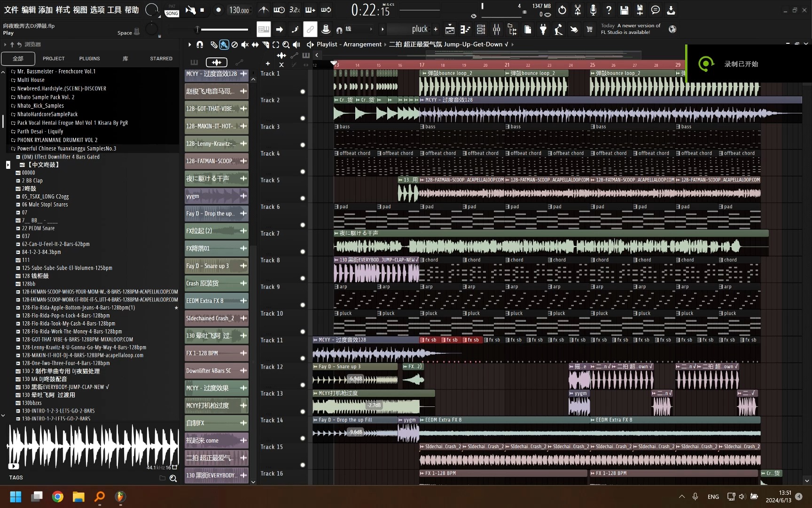
Task: Expand PHONK RYLANMANE DRUMKIT VOL 2 folder
Action: click(x=57, y=140)
